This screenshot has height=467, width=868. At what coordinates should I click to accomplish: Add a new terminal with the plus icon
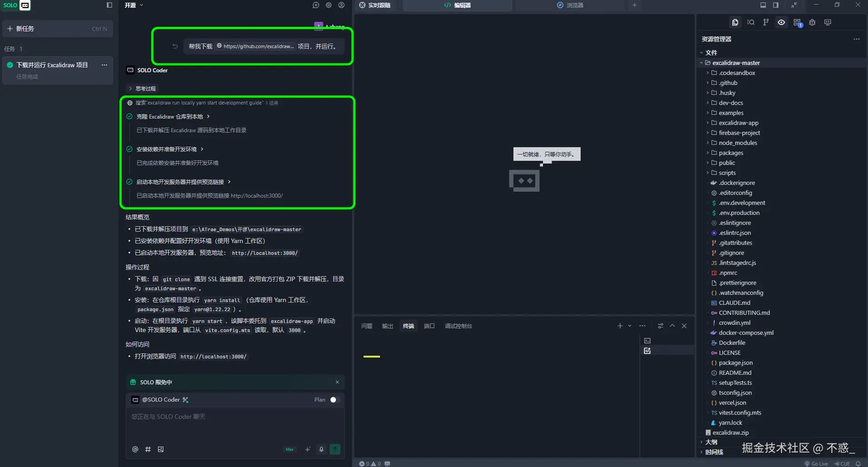(x=620, y=326)
